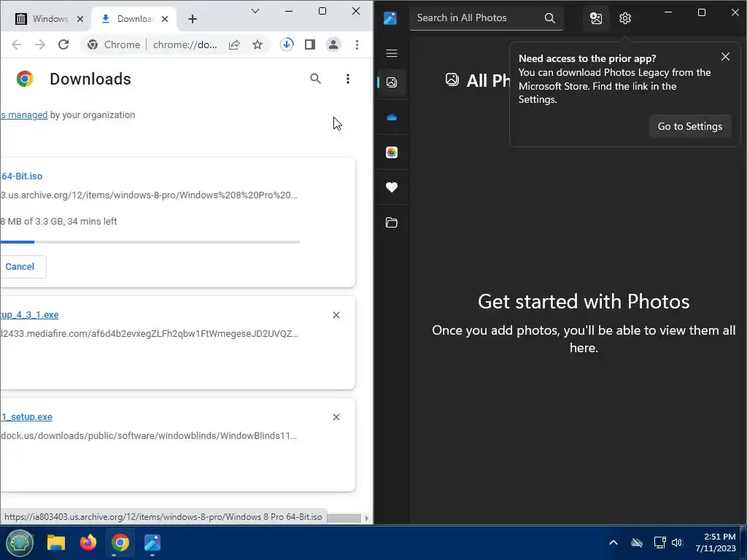Expand the Photos hamburger navigation menu
Viewport: 747px width, 560px height.
click(x=392, y=53)
